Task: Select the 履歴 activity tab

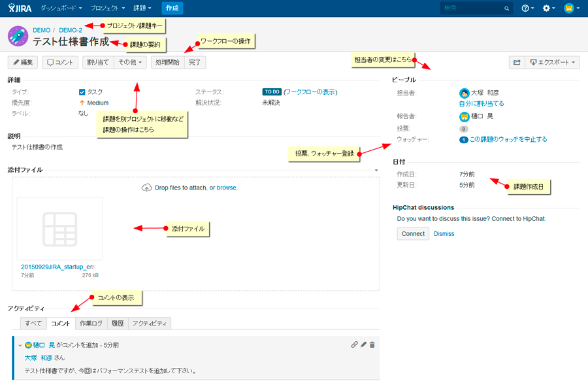Action: (x=118, y=324)
